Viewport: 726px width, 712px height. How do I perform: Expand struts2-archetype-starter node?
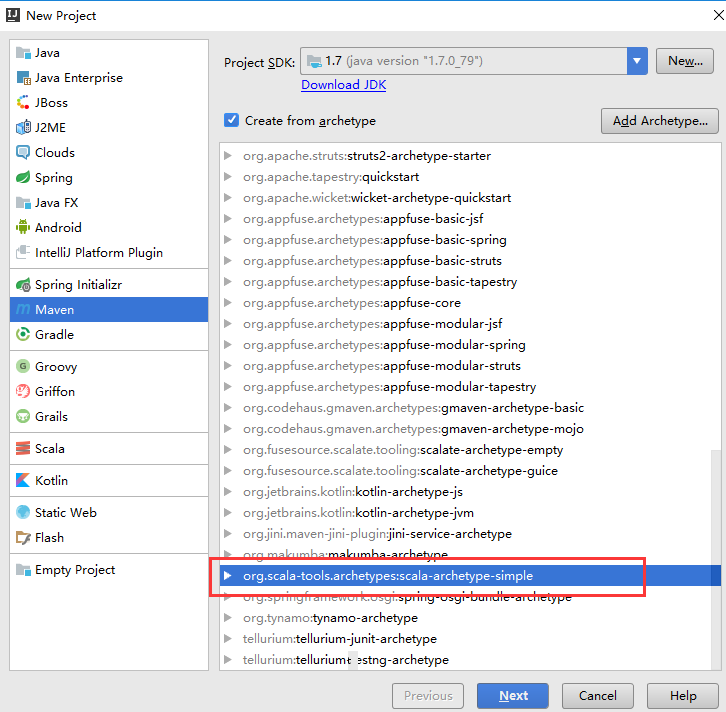227,156
